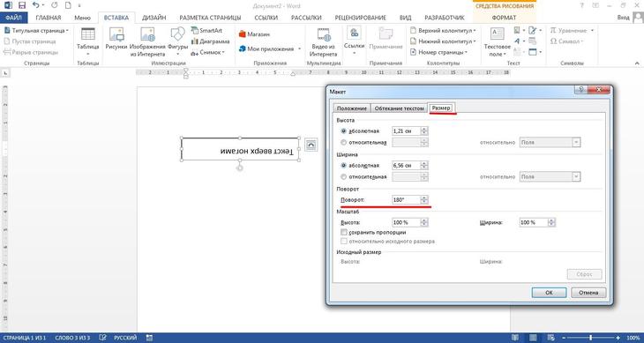Viewport: 644px width, 343px height.
Task: Open the Фигуры shapes gallery
Action: [177, 41]
